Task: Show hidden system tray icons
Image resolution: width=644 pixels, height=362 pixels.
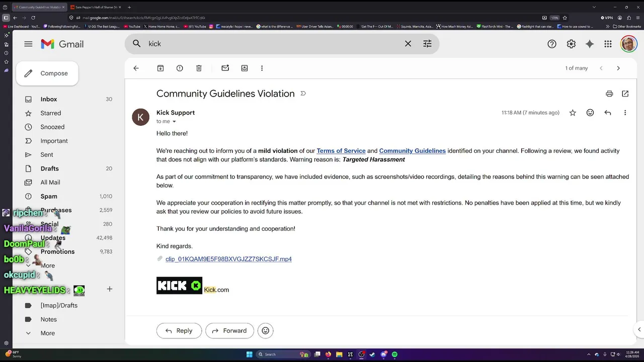Action: pyautogui.click(x=589, y=354)
